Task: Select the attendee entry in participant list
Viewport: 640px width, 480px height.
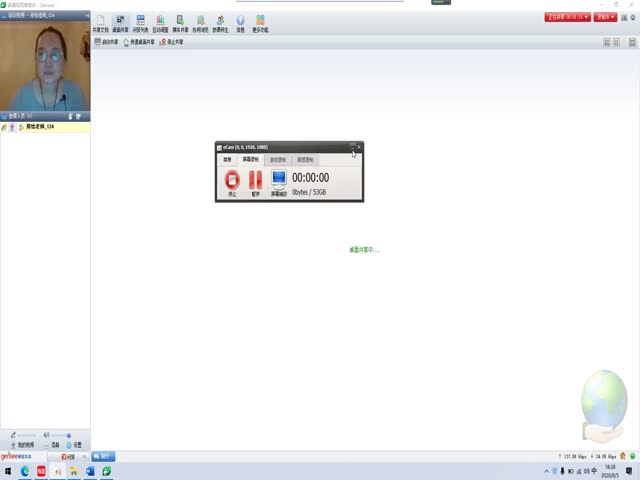Action: (40, 127)
